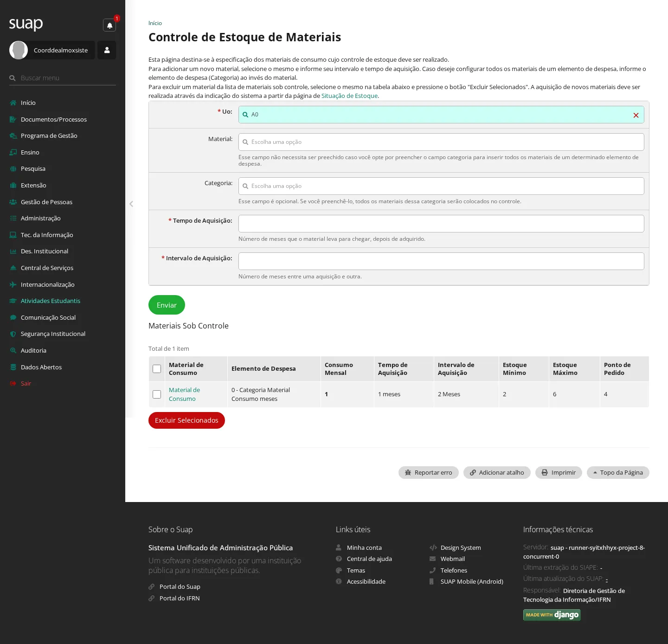The width and height of the screenshot is (668, 644).
Task: Click the green Enviar button
Action: pos(167,305)
